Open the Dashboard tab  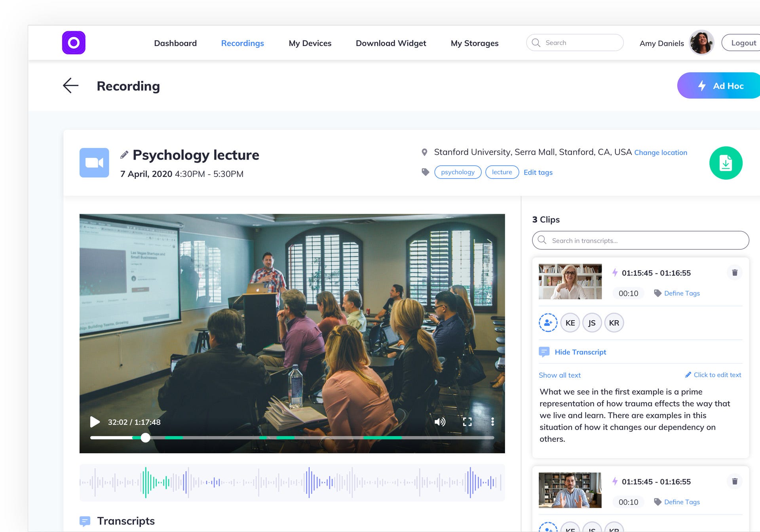click(x=175, y=43)
